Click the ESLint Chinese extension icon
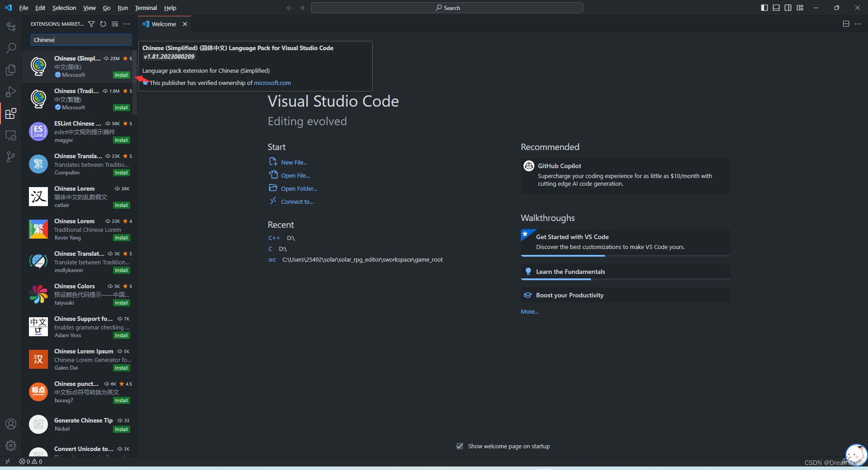 point(38,132)
